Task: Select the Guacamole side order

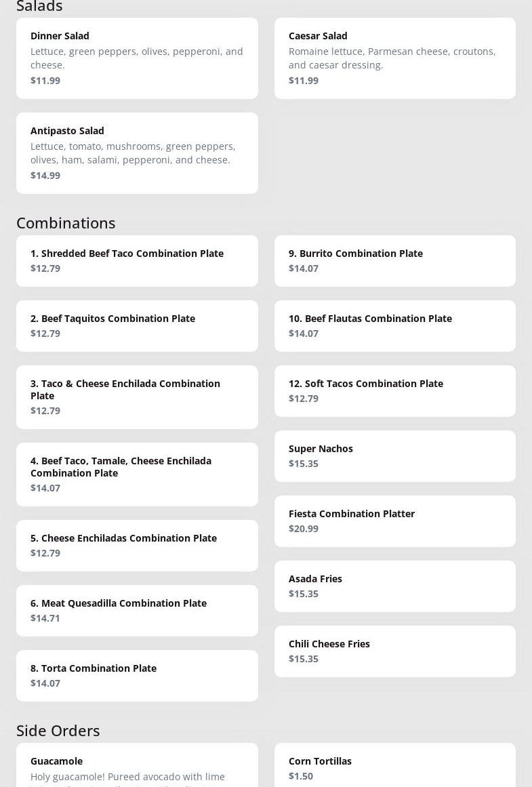Action: click(x=137, y=766)
